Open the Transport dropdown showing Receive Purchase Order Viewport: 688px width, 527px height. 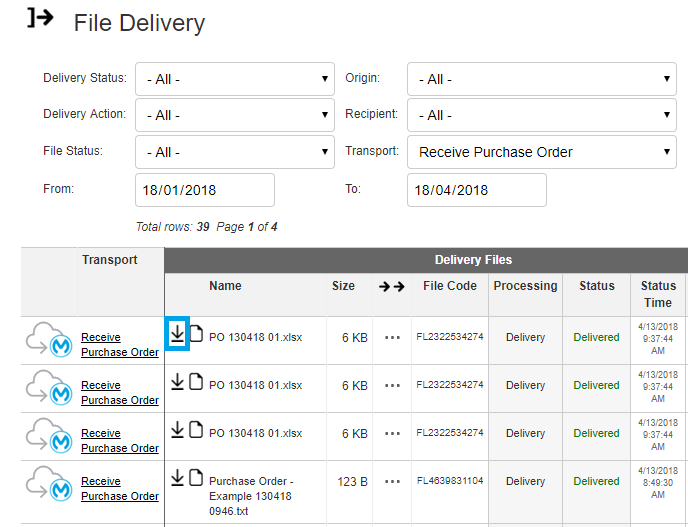coord(541,152)
